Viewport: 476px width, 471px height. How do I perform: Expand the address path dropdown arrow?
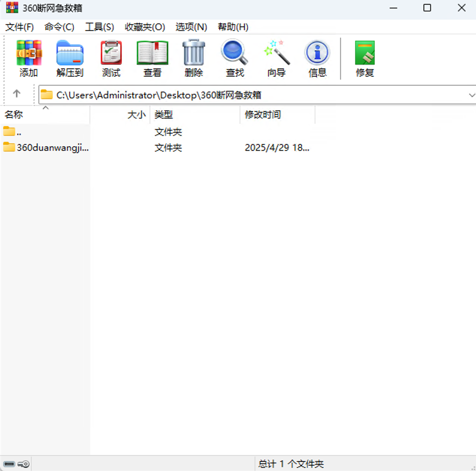coord(471,95)
